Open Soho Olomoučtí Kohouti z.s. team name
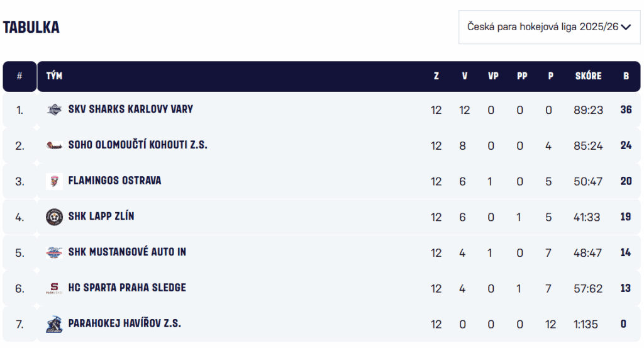This screenshot has height=348, width=644. [x=138, y=145]
